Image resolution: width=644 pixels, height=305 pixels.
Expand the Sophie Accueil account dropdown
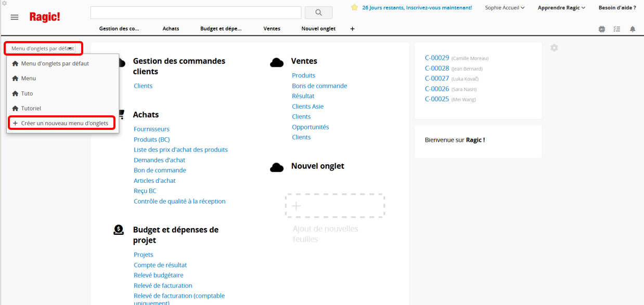tap(505, 8)
